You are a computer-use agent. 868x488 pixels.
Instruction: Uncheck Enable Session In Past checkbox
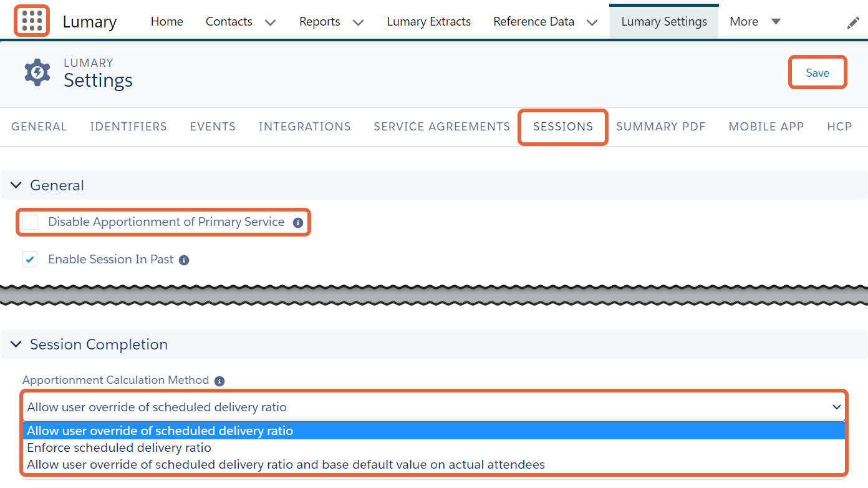coord(30,259)
